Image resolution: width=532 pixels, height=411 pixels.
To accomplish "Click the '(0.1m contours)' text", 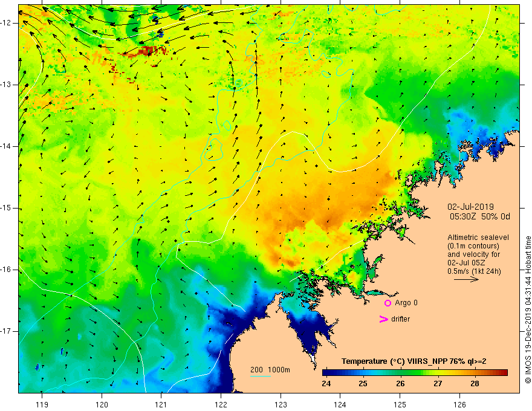I will point(473,246).
